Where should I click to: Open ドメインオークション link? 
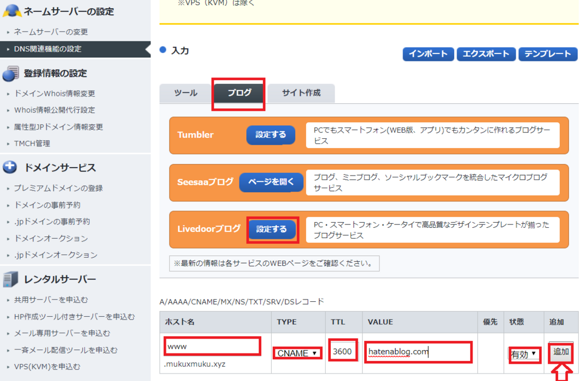[x=51, y=238]
